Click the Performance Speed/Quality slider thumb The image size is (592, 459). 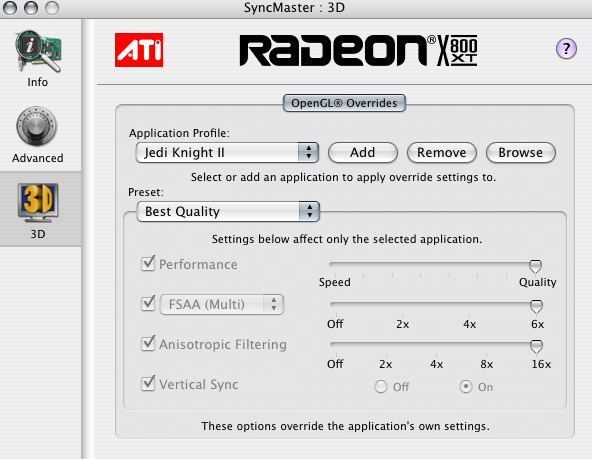pos(535,266)
